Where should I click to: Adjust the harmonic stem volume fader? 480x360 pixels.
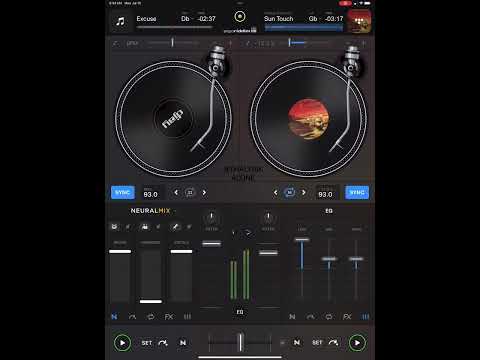151,301
